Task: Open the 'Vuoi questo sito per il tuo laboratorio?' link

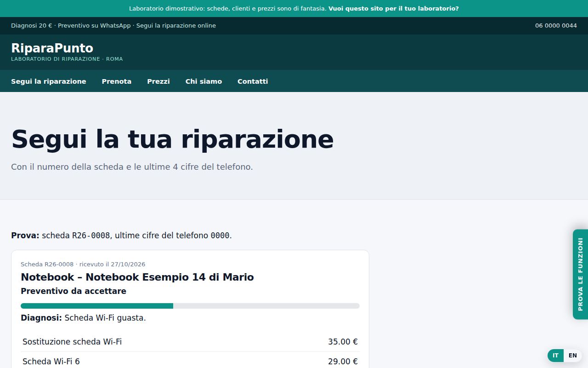Action: (x=393, y=8)
